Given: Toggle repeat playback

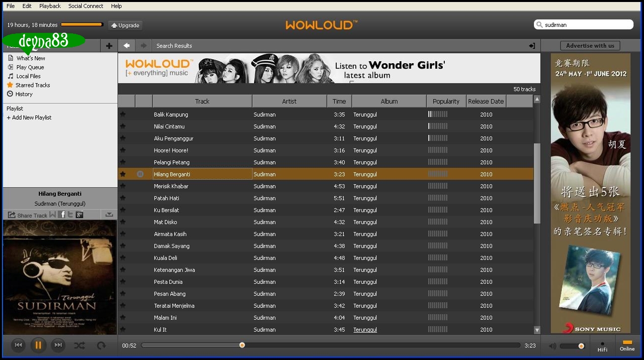Looking at the screenshot, I should [x=102, y=345].
